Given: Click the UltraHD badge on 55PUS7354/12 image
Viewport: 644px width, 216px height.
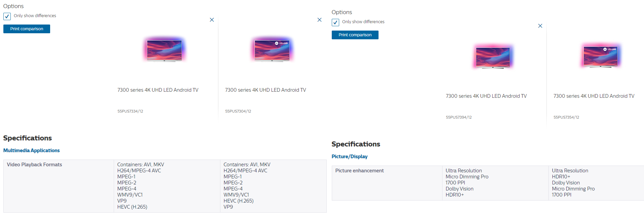Looking at the screenshot, I should (610, 49).
